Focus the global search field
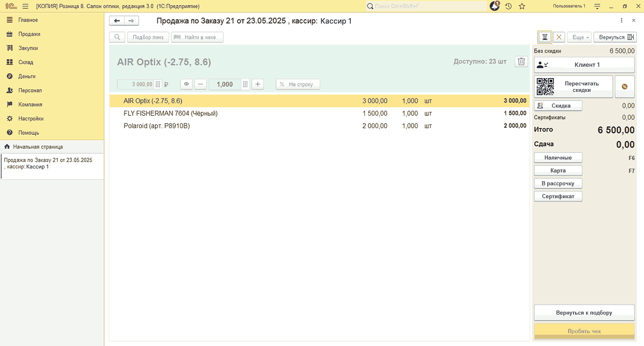644x346 pixels. point(426,6)
